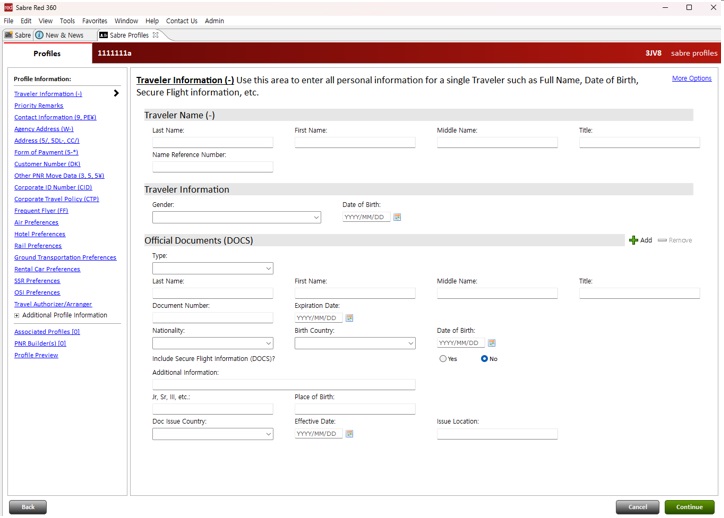Open the Expiration Date calendar picker icon

coord(350,318)
